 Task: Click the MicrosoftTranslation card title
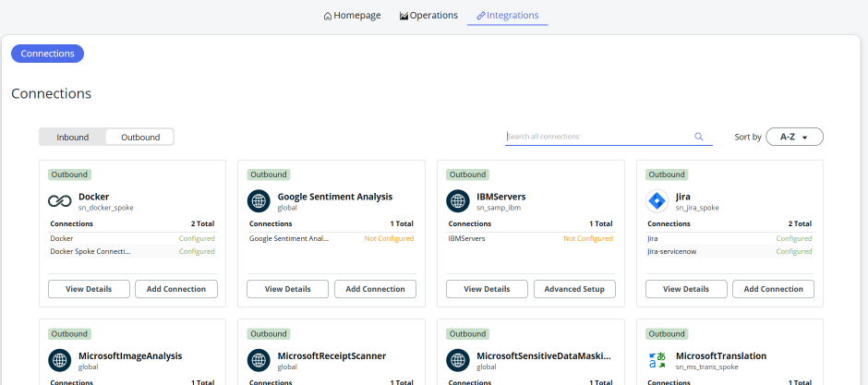[x=721, y=355]
